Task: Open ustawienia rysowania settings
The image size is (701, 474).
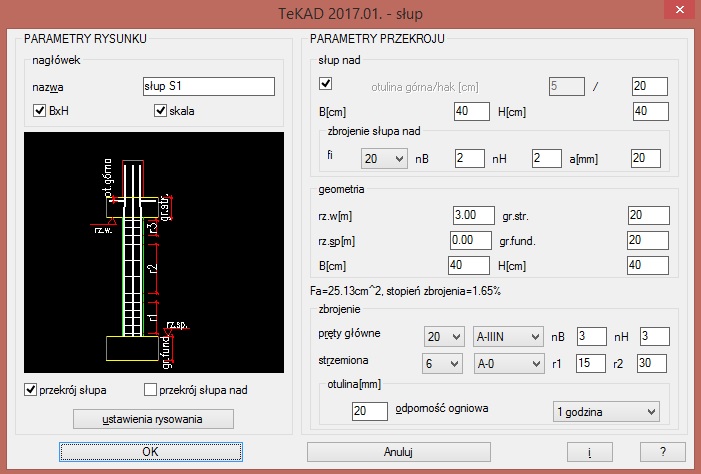Action: (153, 419)
